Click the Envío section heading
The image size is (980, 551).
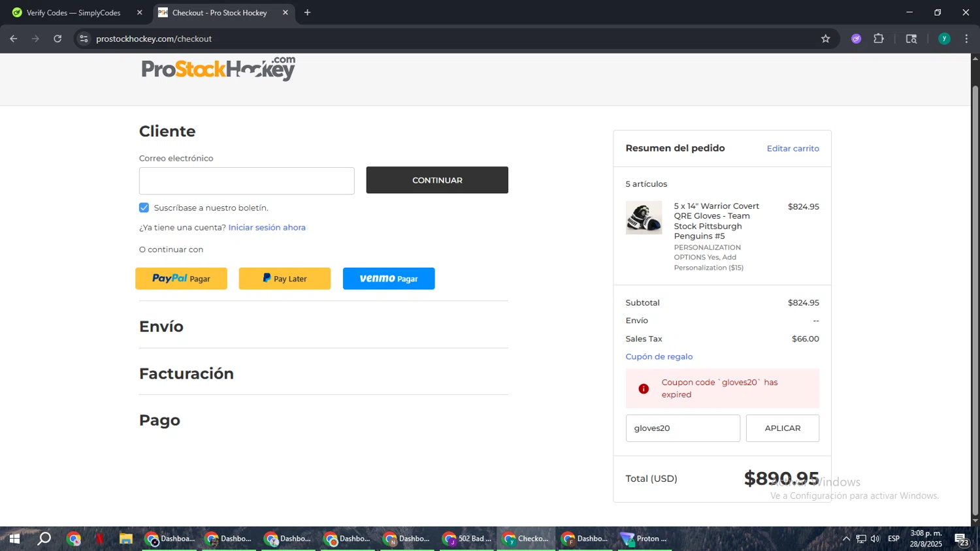tap(161, 326)
